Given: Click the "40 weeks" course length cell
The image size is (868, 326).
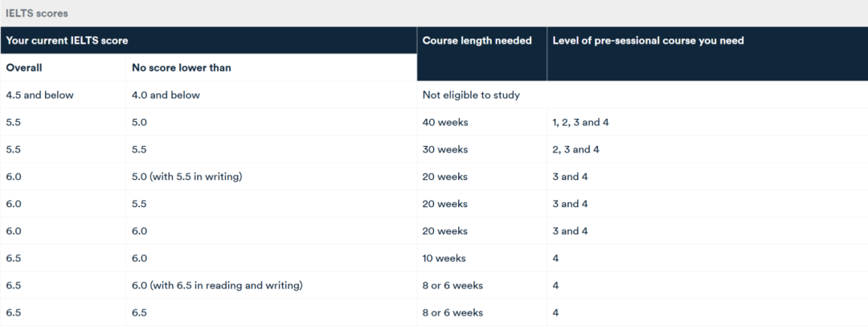Looking at the screenshot, I should (445, 122).
